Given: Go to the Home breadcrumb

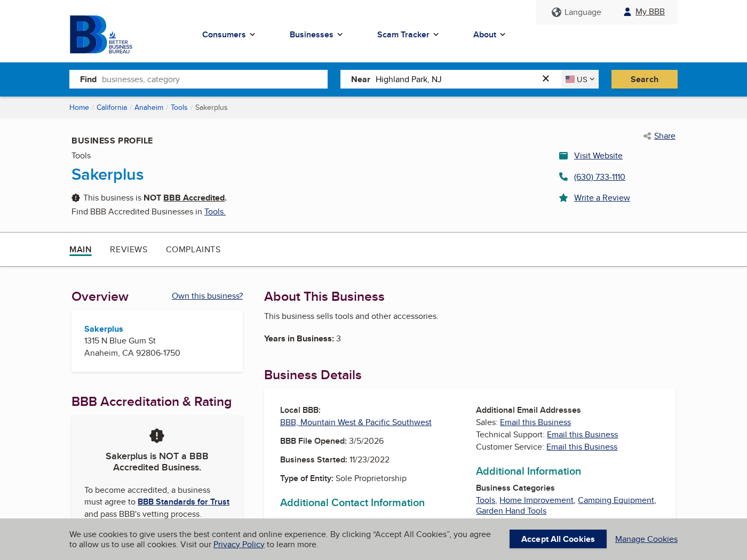Looking at the screenshot, I should (79, 108).
